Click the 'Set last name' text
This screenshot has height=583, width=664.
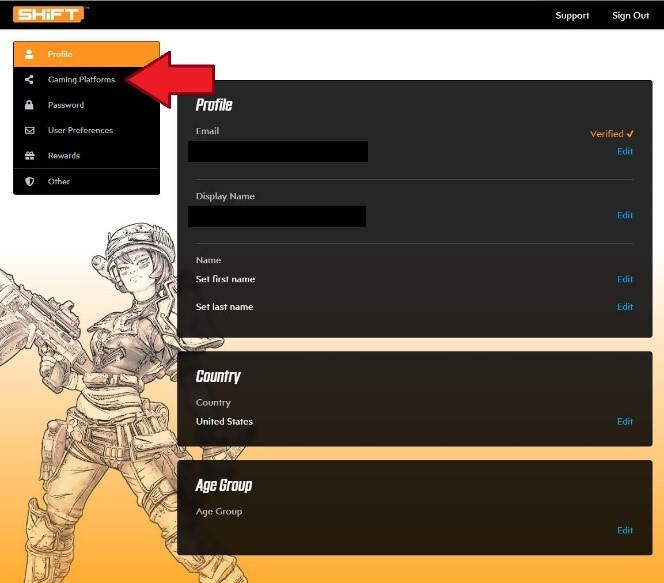(x=224, y=307)
